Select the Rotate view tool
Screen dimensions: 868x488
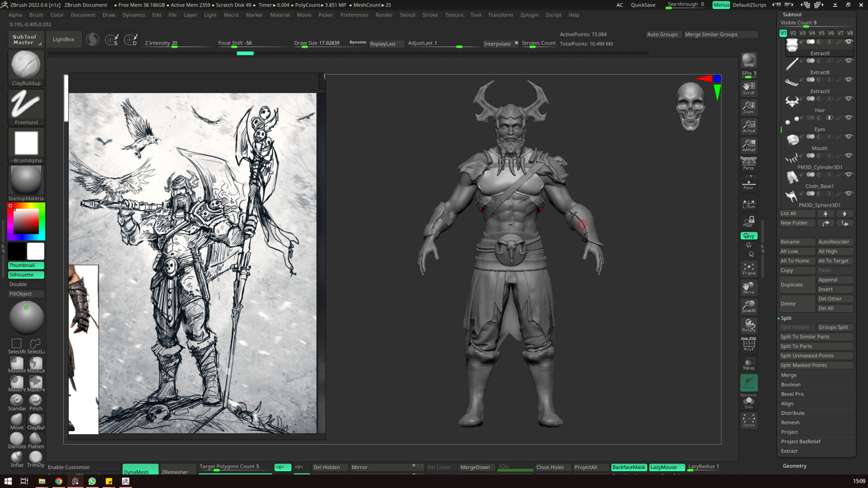(749, 326)
